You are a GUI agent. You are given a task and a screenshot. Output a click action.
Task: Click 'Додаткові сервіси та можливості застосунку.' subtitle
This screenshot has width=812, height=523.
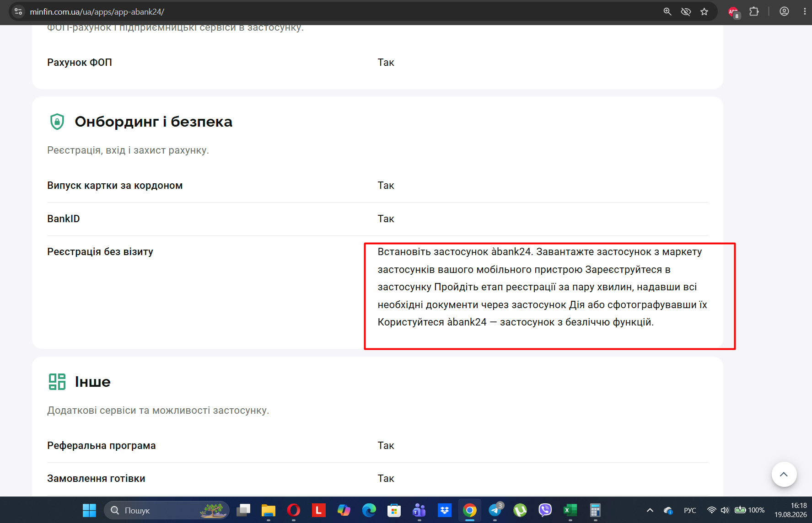pos(158,410)
